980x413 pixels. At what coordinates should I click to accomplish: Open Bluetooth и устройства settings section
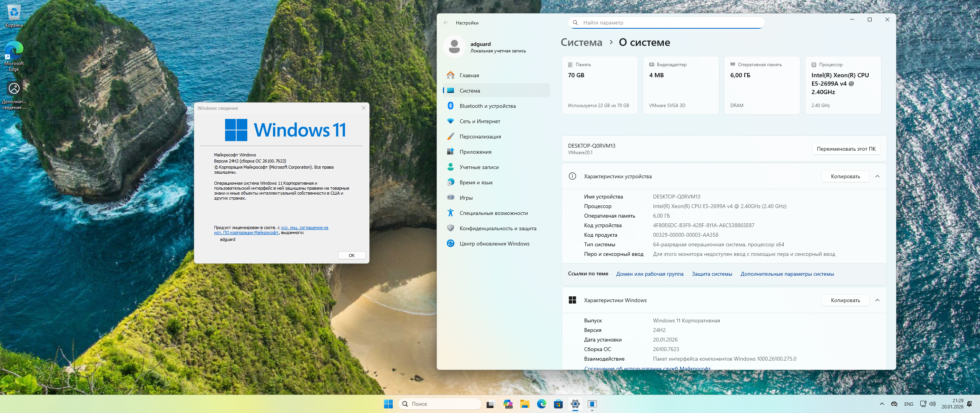click(x=487, y=106)
